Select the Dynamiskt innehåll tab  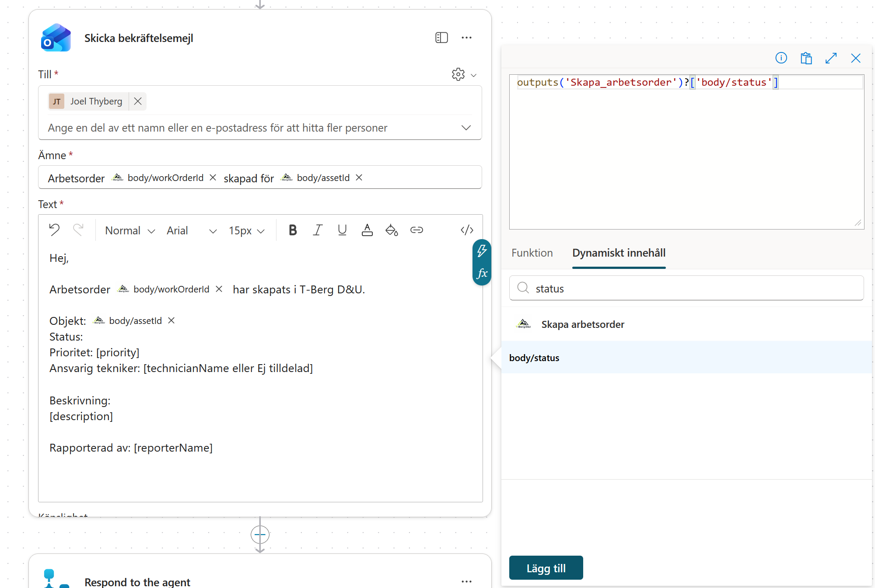[619, 253]
